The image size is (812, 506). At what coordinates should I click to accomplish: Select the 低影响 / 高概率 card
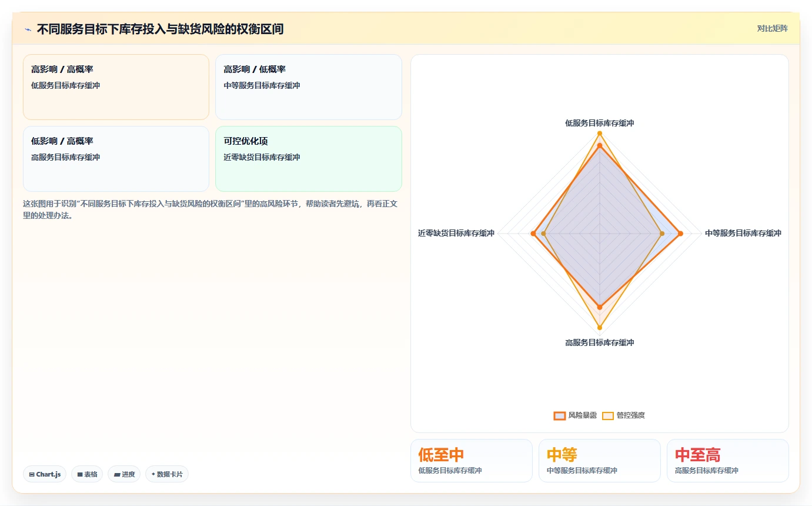[116, 159]
